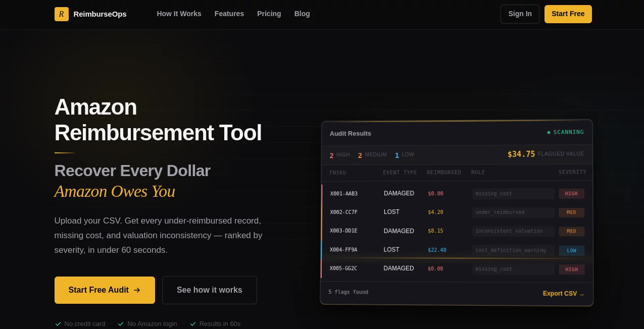Click the arrow icon on Start Free Audit

pyautogui.click(x=137, y=290)
